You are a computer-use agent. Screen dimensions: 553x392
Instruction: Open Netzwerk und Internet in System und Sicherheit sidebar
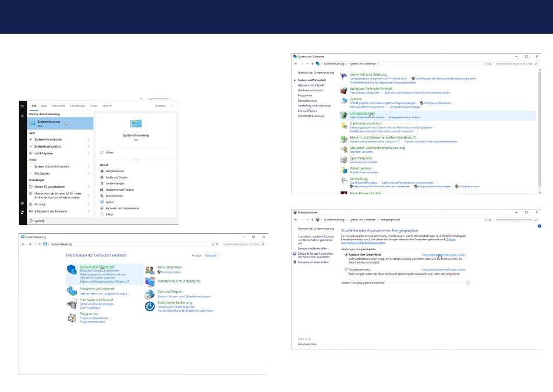[311, 85]
